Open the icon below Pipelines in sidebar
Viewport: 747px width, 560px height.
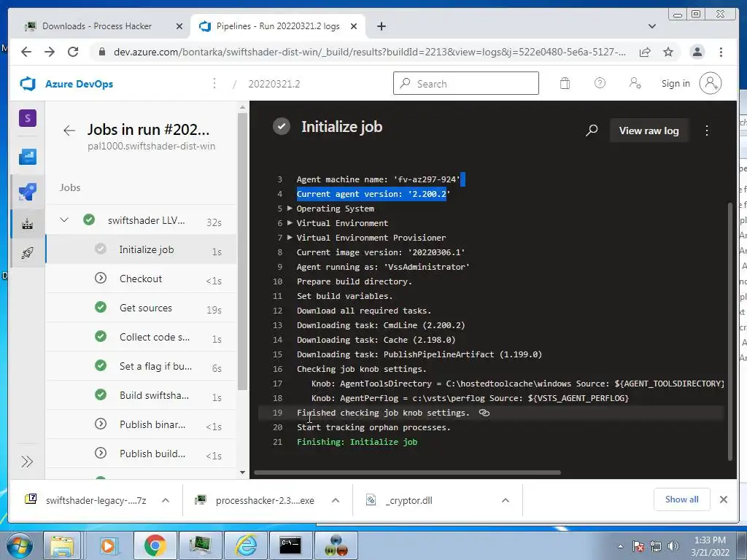click(28, 223)
